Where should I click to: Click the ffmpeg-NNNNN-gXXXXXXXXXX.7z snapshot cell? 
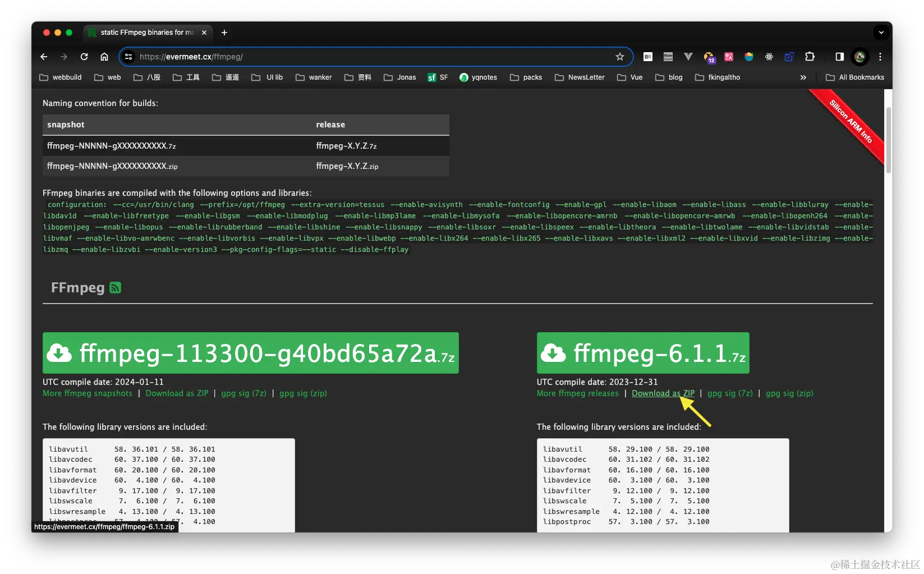coord(177,146)
